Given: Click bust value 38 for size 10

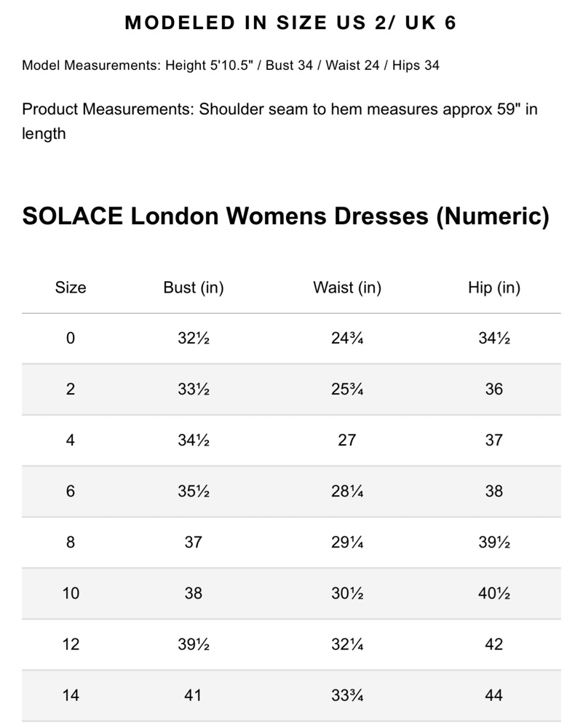Looking at the screenshot, I should (194, 593).
